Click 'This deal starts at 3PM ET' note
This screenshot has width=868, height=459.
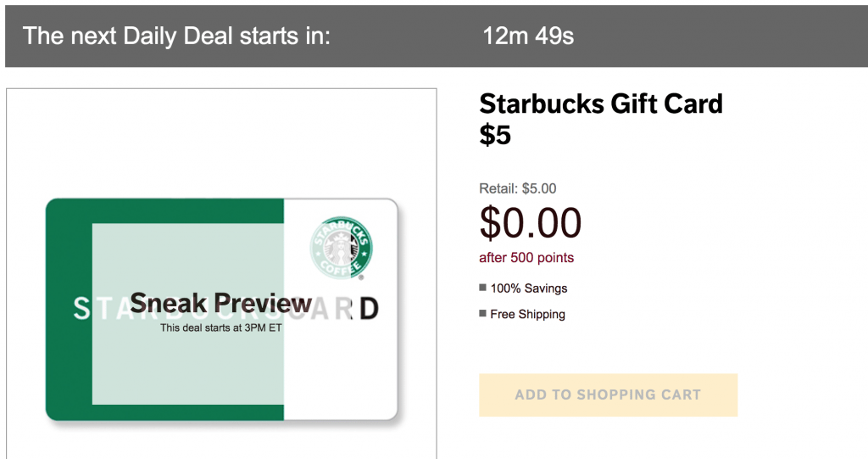click(x=221, y=328)
